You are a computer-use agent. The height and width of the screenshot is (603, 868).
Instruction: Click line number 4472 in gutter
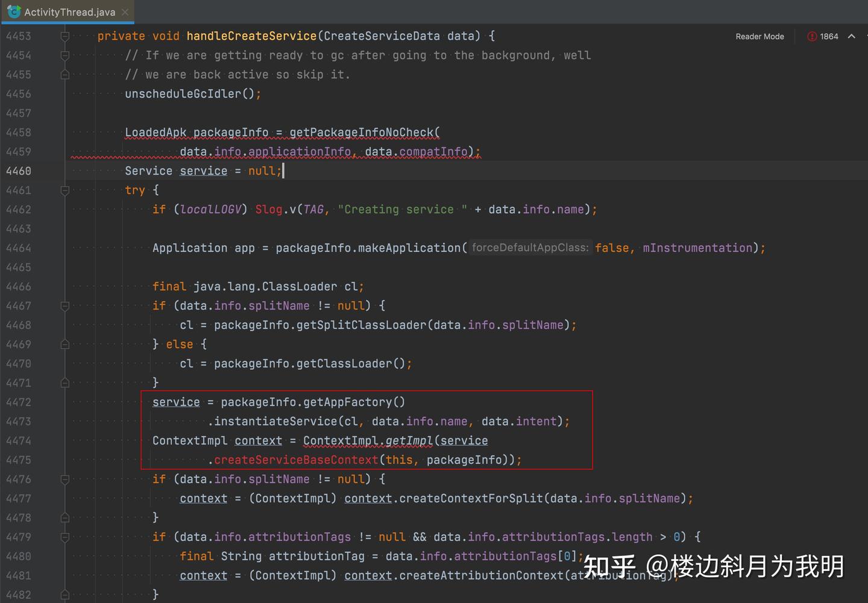pos(19,402)
